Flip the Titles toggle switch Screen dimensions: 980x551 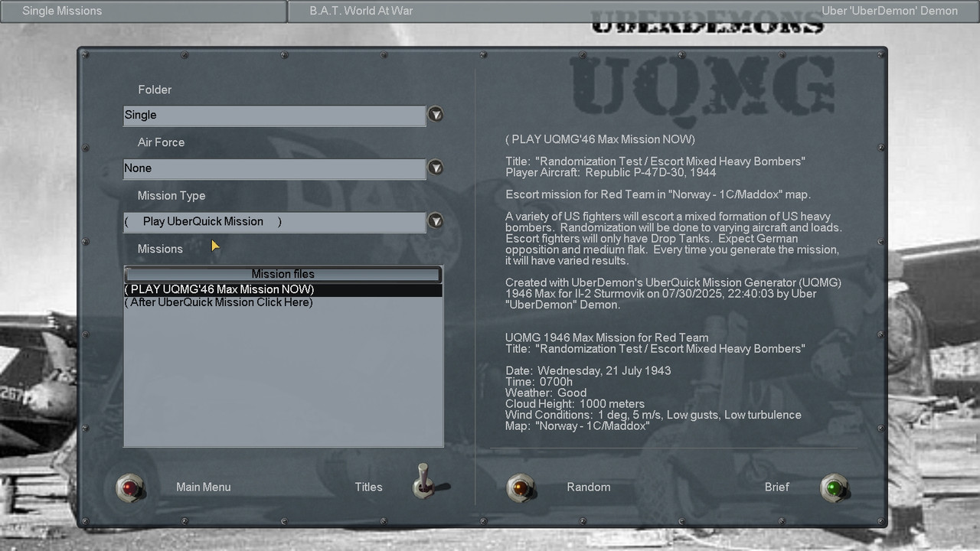coord(423,482)
